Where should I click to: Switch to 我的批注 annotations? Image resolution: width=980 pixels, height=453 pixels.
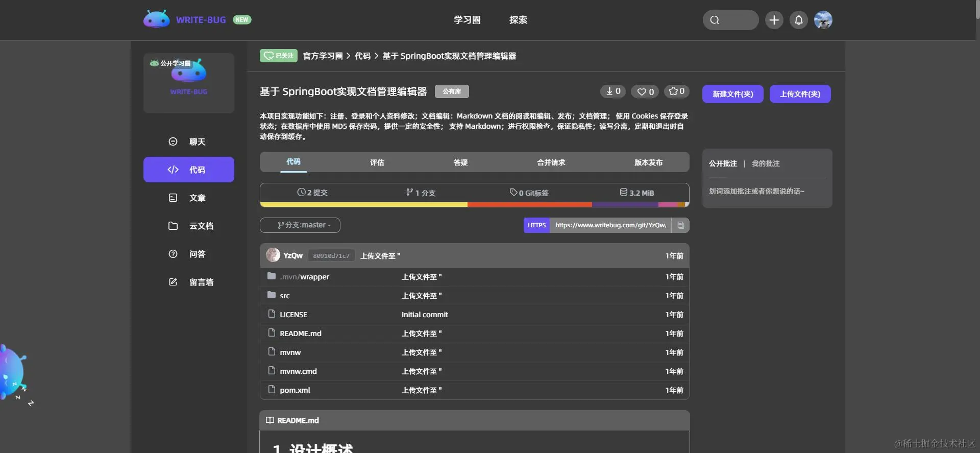click(766, 163)
